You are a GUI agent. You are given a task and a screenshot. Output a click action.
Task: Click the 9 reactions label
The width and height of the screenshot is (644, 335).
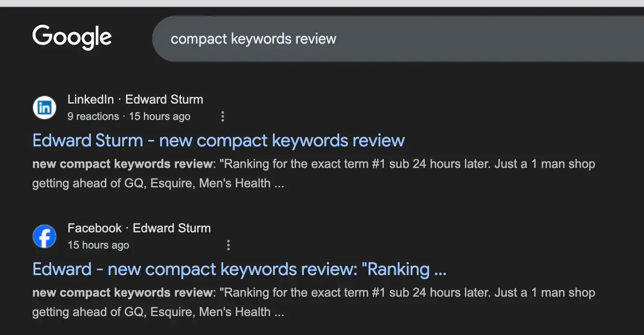click(x=93, y=116)
